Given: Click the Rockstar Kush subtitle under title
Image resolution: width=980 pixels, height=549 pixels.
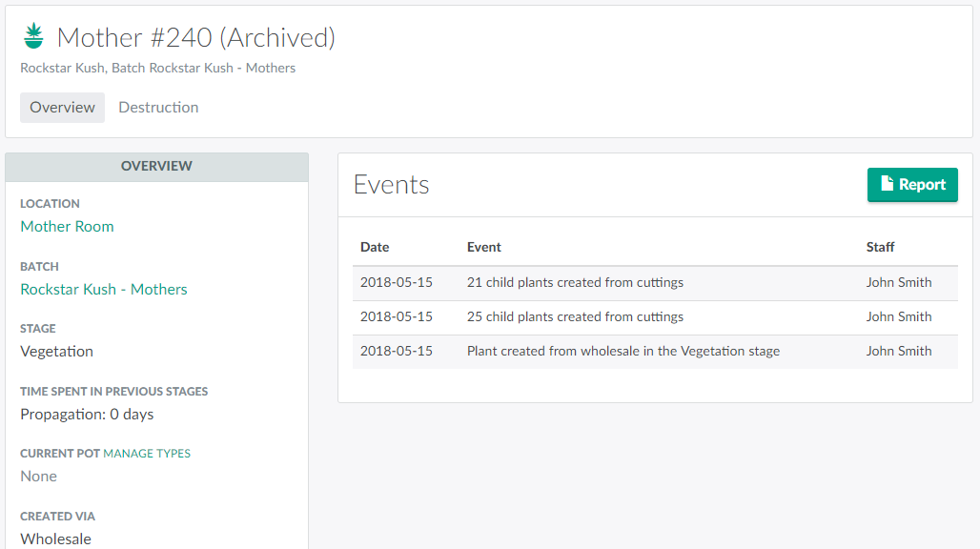Looking at the screenshot, I should [x=157, y=69].
